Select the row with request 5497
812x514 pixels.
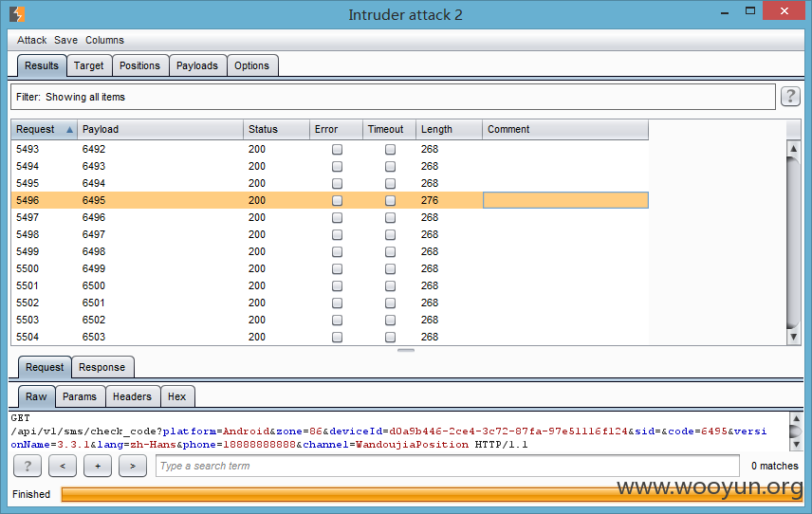(329, 217)
